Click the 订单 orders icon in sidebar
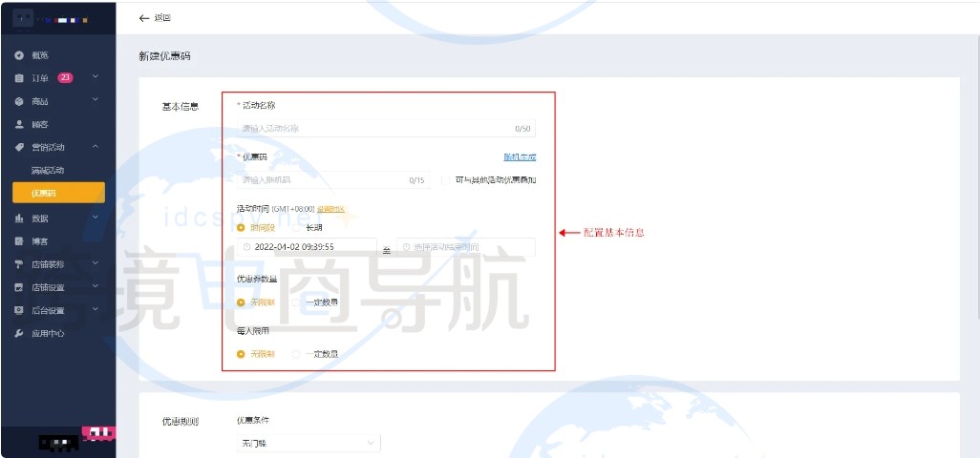The image size is (980, 458). tap(19, 78)
